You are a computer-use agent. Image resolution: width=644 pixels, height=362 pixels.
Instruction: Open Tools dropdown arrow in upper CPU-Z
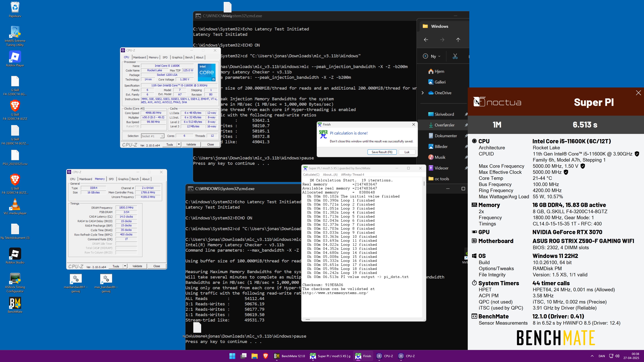pos(179,144)
